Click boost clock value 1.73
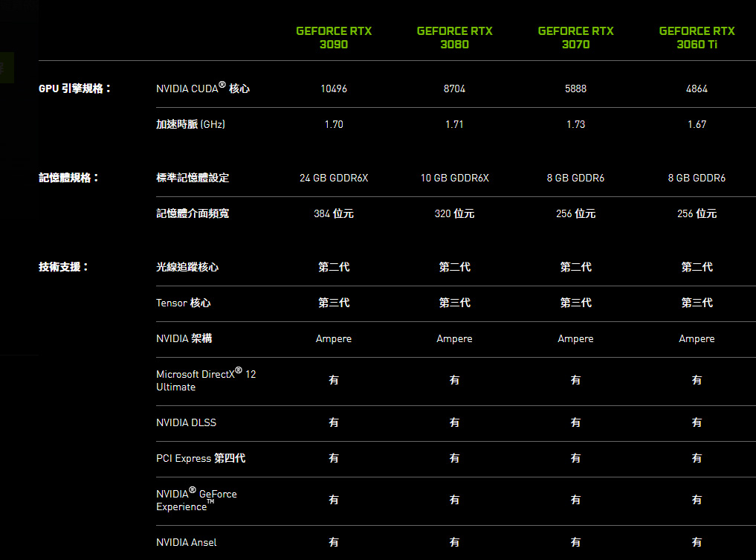This screenshot has width=756, height=560. 575,124
